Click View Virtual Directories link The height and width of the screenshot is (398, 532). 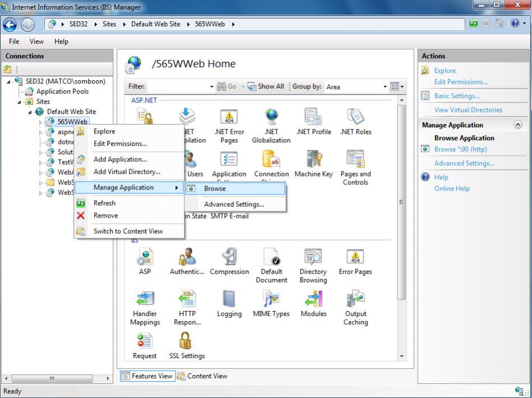pyautogui.click(x=468, y=110)
